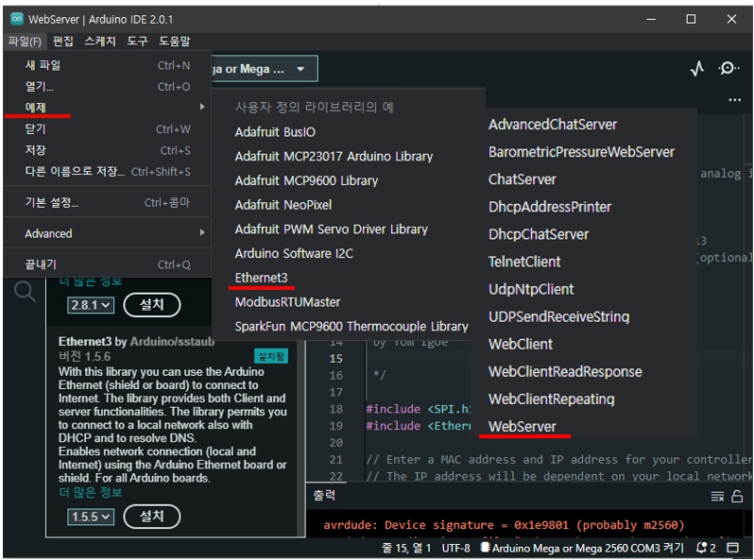
Task: Select the WebServer example
Action: point(523,427)
